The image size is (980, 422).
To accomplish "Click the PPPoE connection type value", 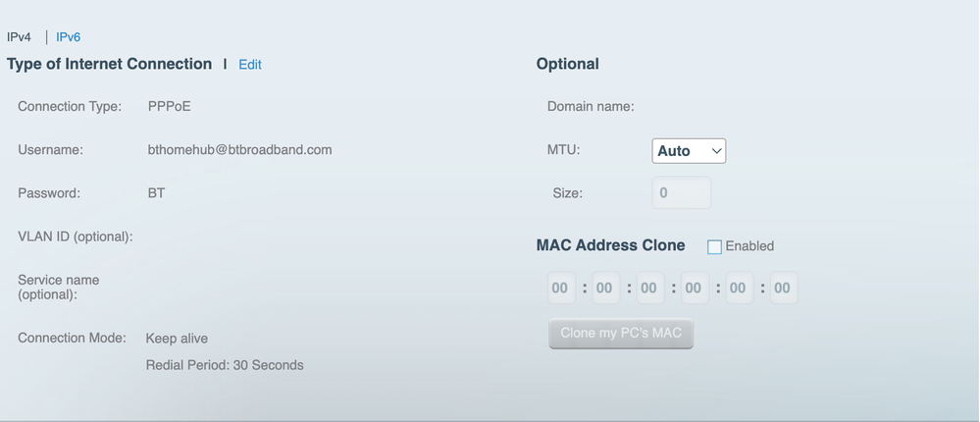I will tap(169, 107).
